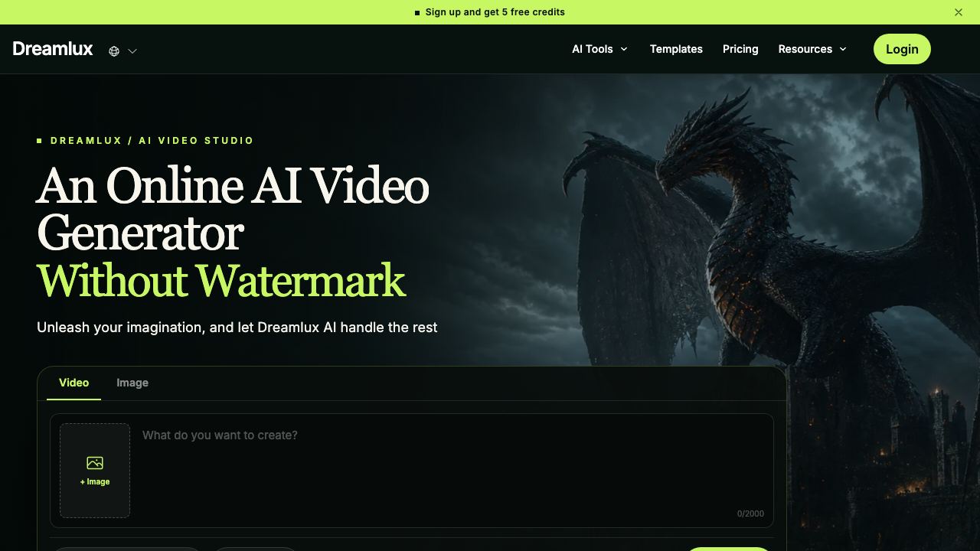The width and height of the screenshot is (980, 551).
Task: Switch to the Image tab
Action: click(x=132, y=383)
